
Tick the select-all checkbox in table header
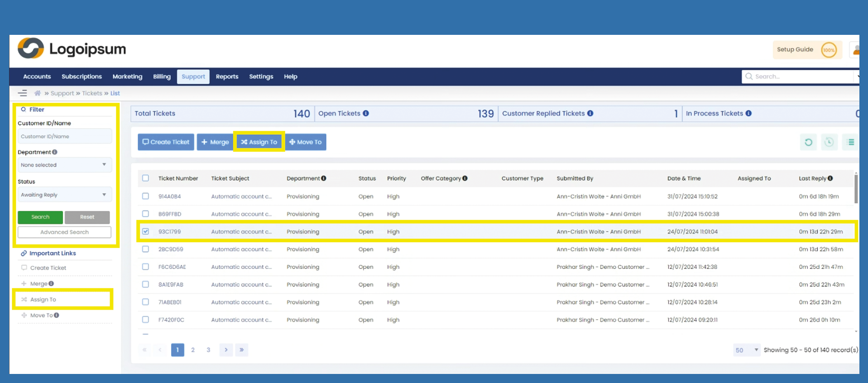[x=145, y=178]
